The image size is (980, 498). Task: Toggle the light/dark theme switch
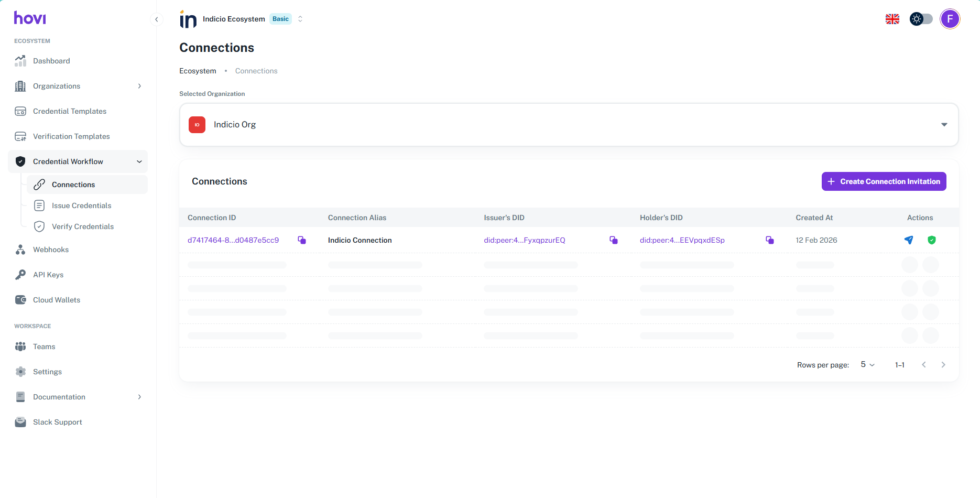(x=921, y=19)
